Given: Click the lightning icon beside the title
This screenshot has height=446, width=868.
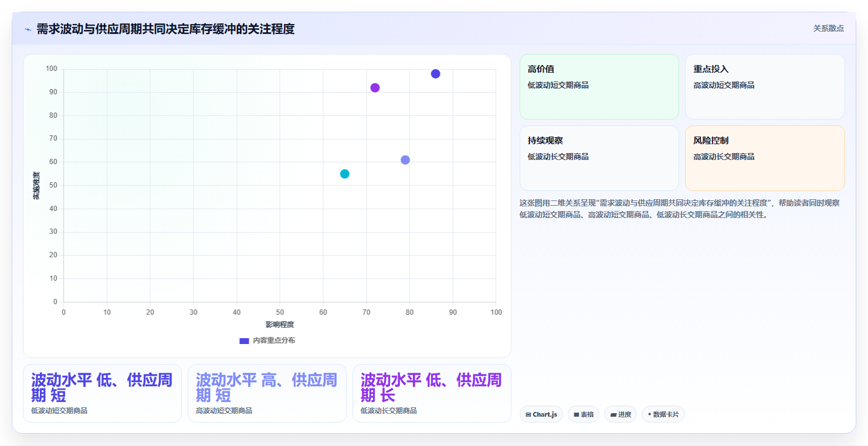Looking at the screenshot, I should (28, 29).
